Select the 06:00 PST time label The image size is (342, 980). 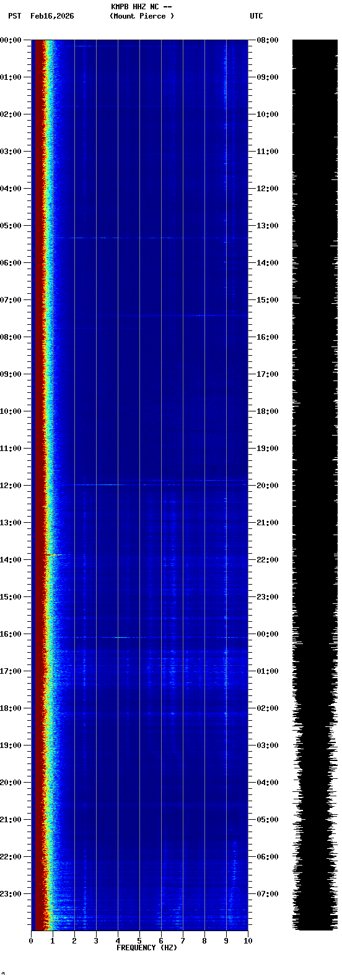click(11, 263)
